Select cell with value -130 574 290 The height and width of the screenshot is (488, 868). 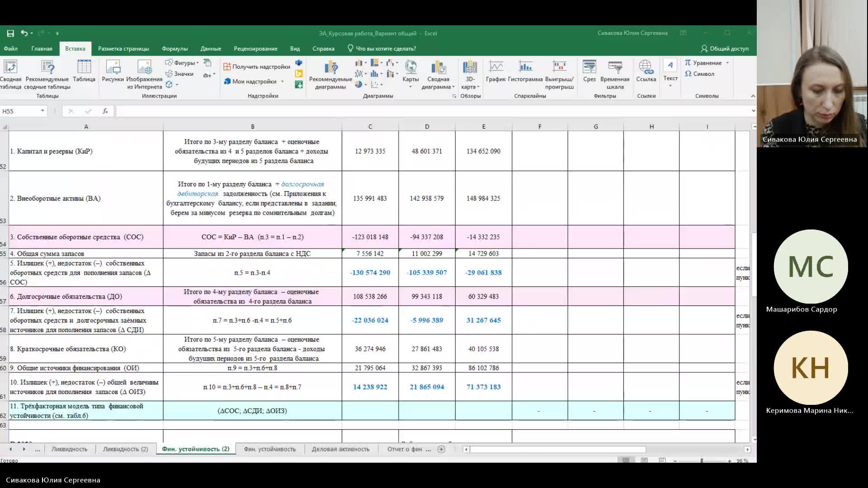point(370,272)
